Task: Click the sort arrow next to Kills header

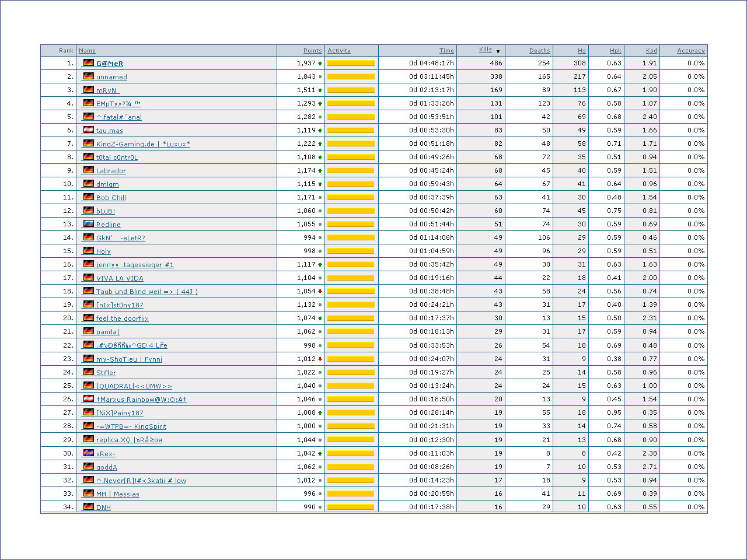Action: 498,51
